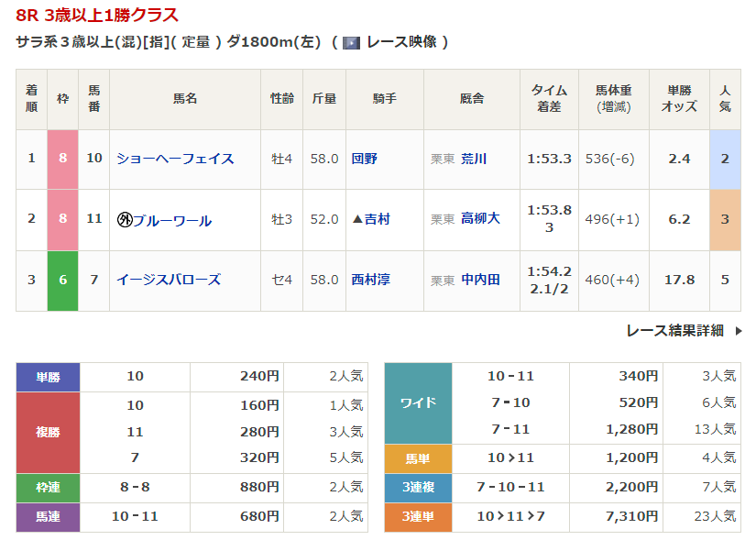Click the 3連単 payout label
The width and height of the screenshot is (756, 540).
coord(418,517)
